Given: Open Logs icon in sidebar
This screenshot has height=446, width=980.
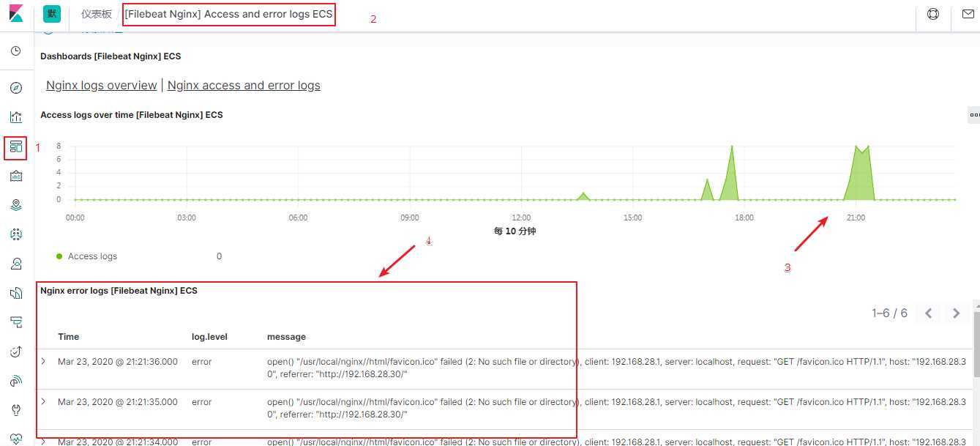Looking at the screenshot, I should pos(16,293).
